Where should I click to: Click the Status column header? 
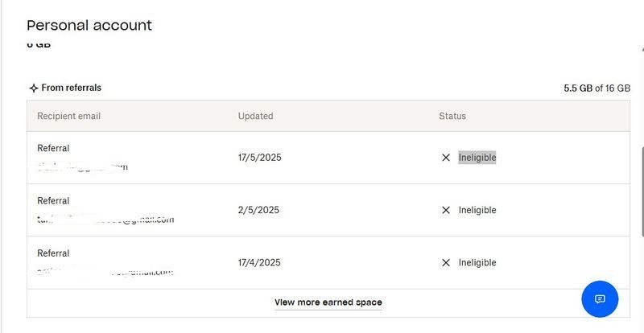click(452, 116)
